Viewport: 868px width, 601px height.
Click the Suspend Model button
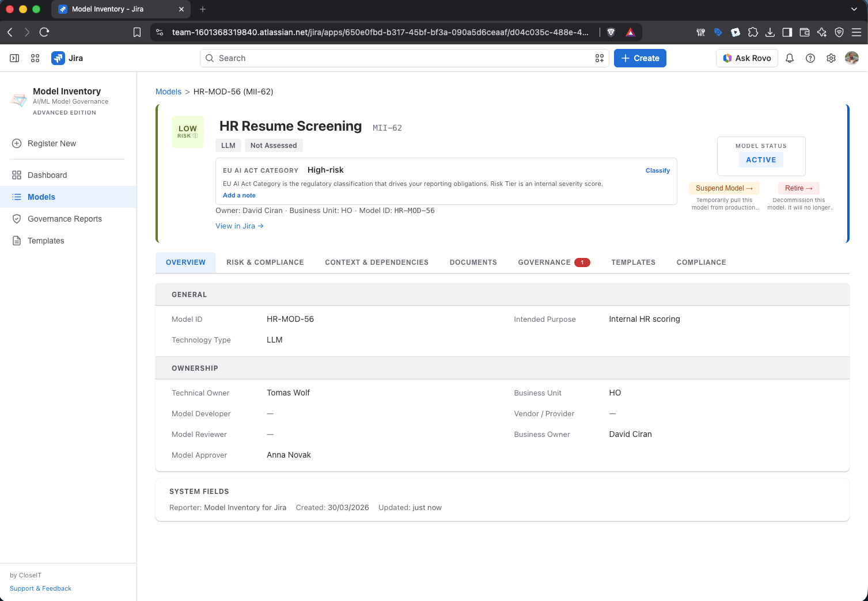click(x=724, y=188)
